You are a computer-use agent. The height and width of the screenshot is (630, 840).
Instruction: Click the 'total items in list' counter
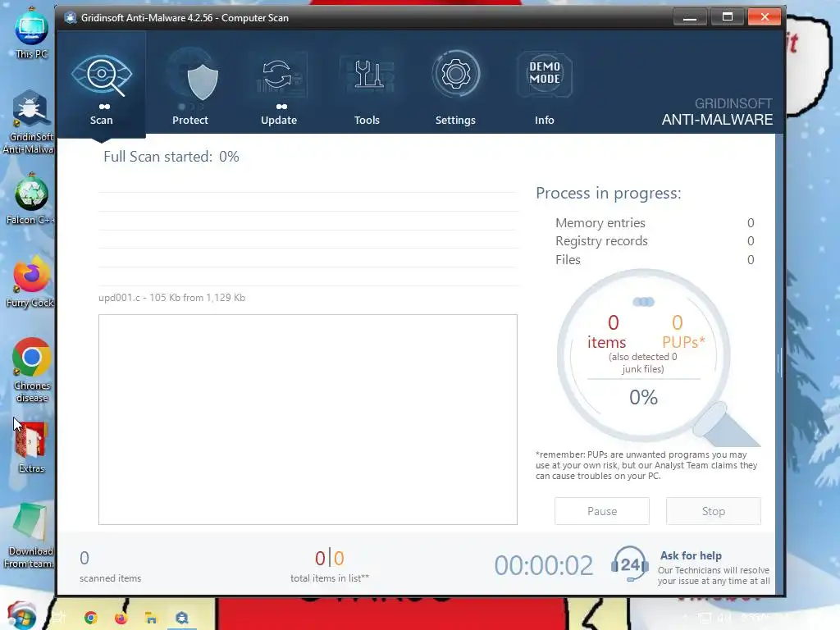[x=330, y=567]
